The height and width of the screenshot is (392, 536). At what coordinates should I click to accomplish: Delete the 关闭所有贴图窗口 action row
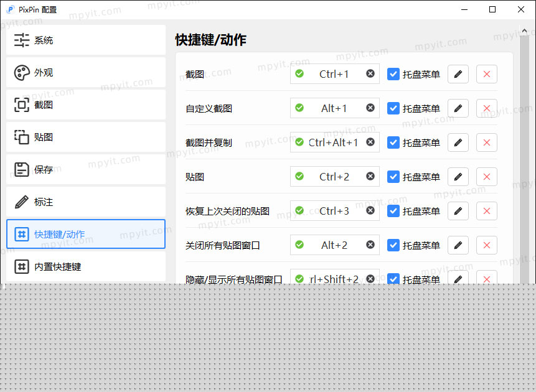(487, 245)
